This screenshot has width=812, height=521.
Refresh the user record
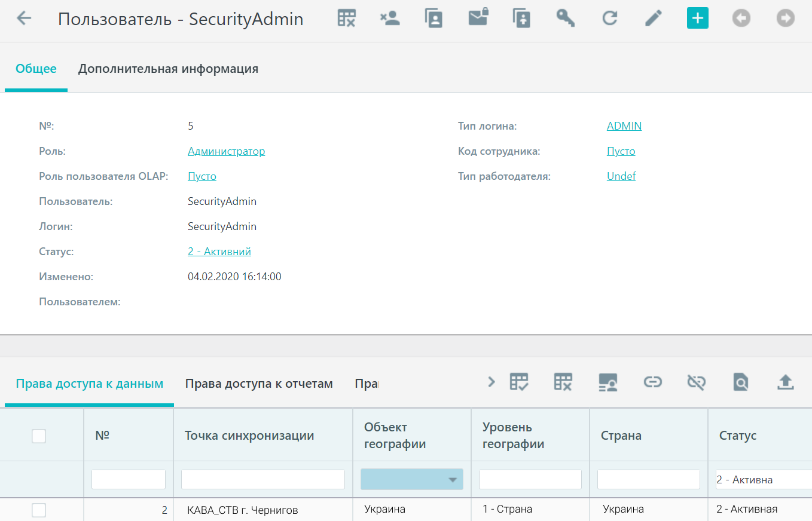coord(609,18)
